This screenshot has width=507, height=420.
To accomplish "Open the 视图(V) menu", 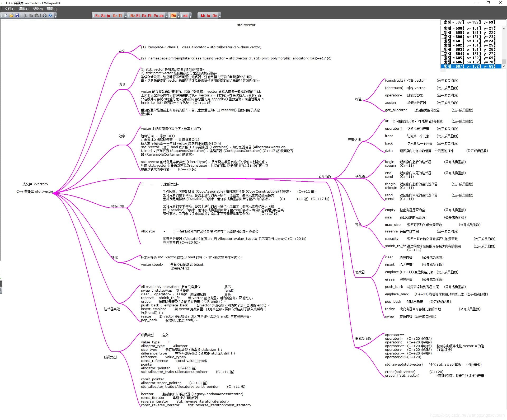I will point(37,9).
